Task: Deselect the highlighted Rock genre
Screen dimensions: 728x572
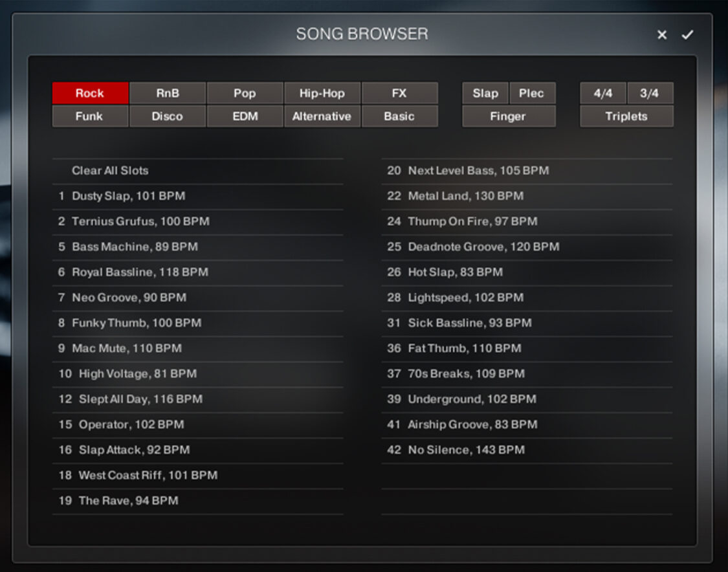Action: (90, 93)
